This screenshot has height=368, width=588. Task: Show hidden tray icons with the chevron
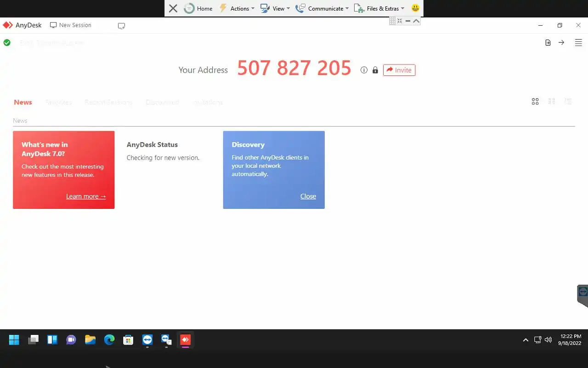pos(526,340)
